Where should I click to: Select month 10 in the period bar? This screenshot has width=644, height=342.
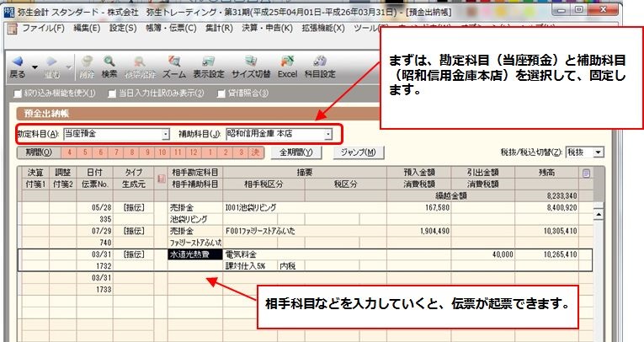[162, 152]
